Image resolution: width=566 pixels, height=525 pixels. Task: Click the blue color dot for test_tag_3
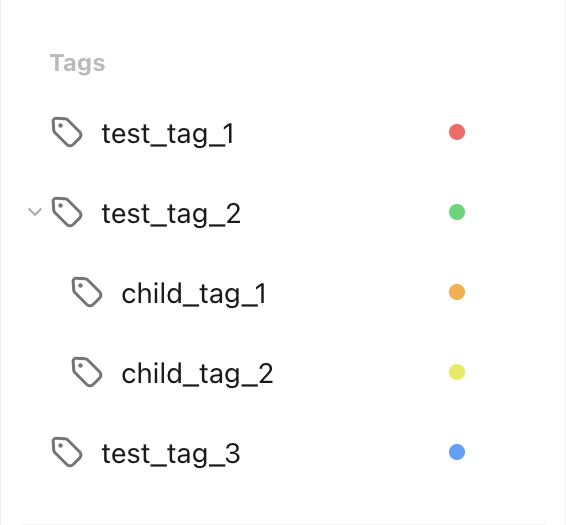point(457,452)
